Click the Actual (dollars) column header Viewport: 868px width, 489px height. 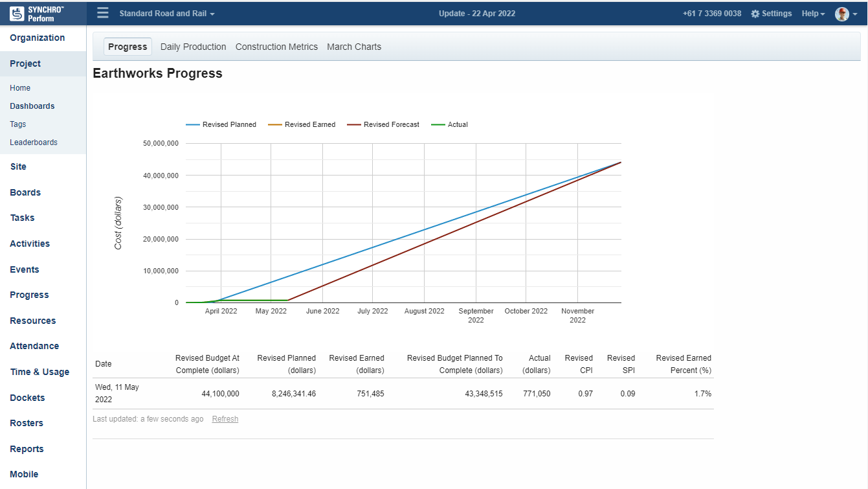click(537, 364)
